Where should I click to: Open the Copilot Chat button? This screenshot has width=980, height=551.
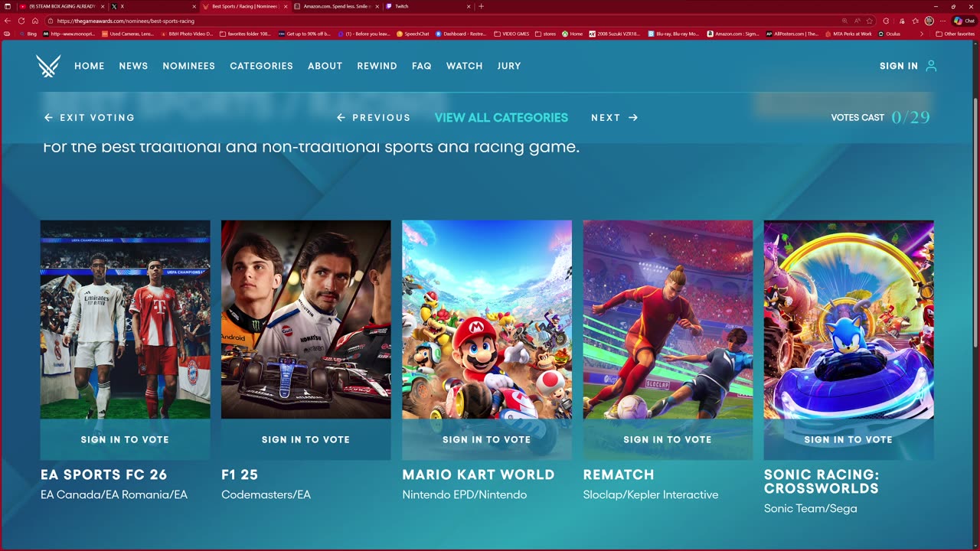click(964, 21)
